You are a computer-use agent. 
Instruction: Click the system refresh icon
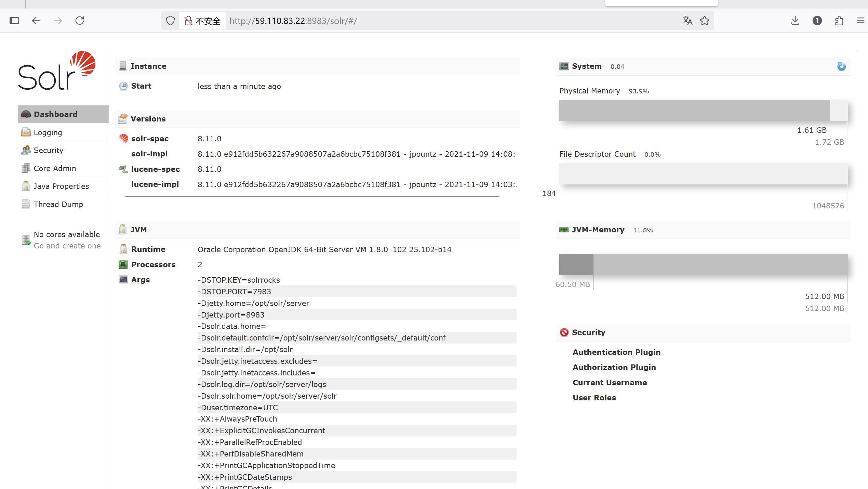(x=841, y=66)
